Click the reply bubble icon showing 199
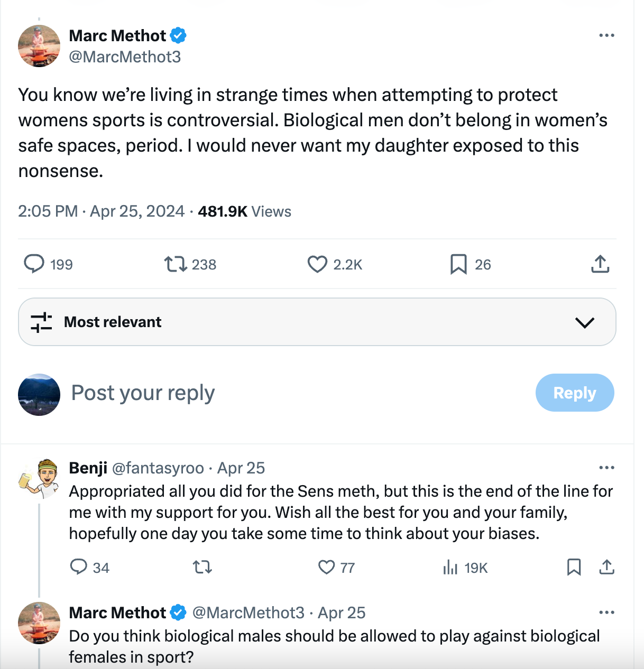 pyautogui.click(x=34, y=264)
